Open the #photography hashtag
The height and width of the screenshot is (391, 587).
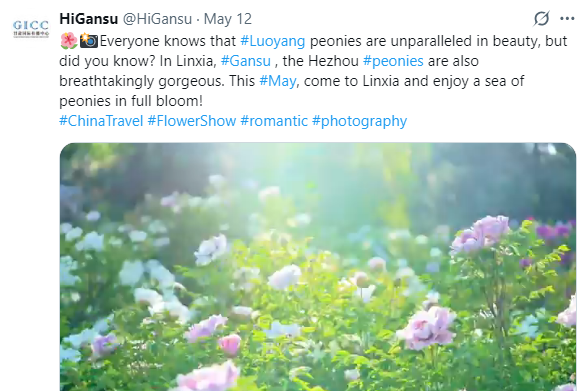pyautogui.click(x=359, y=121)
